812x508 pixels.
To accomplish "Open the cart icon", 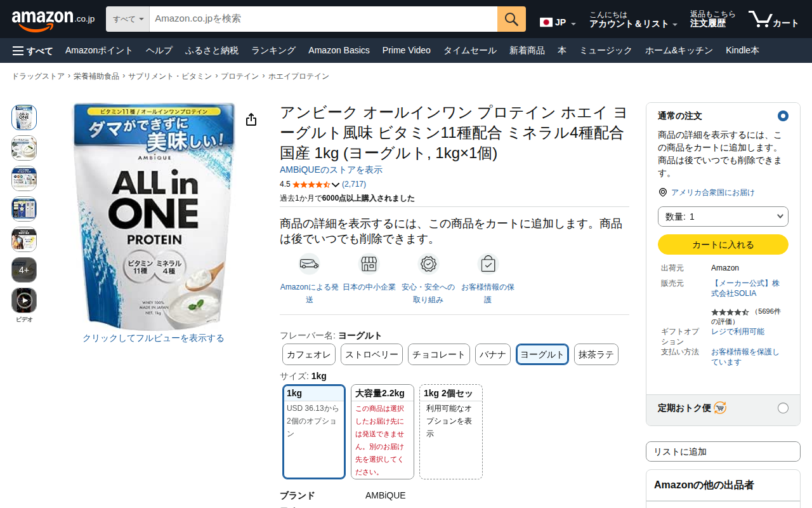I will [x=773, y=19].
